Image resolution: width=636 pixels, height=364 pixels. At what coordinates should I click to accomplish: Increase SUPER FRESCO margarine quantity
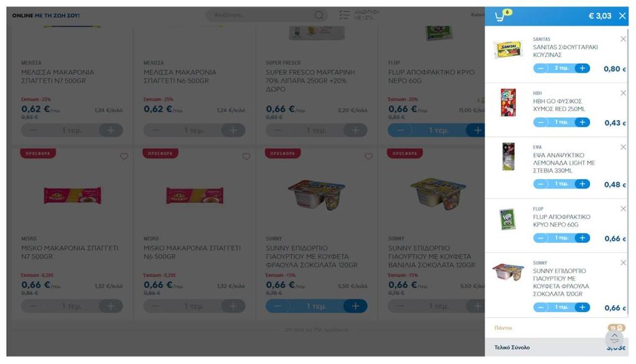tap(355, 130)
